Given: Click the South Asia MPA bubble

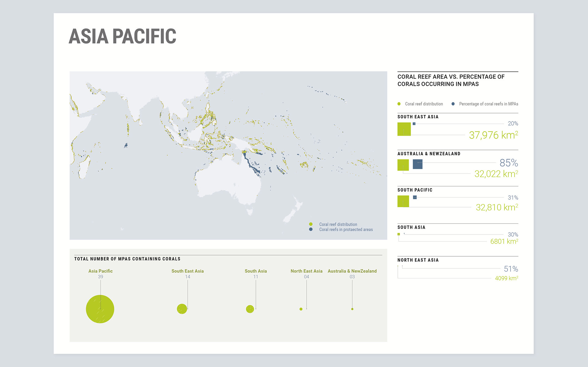Looking at the screenshot, I should (250, 309).
